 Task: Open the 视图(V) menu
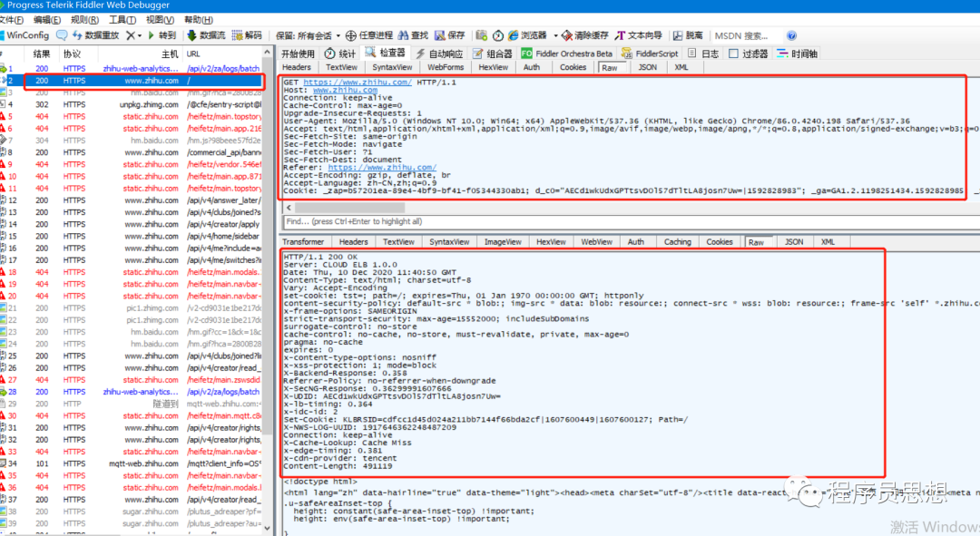point(160,20)
